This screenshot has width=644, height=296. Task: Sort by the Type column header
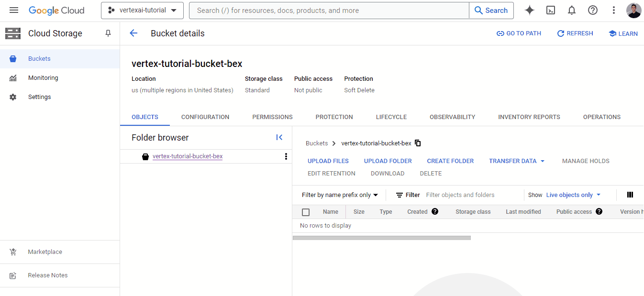coord(386,212)
